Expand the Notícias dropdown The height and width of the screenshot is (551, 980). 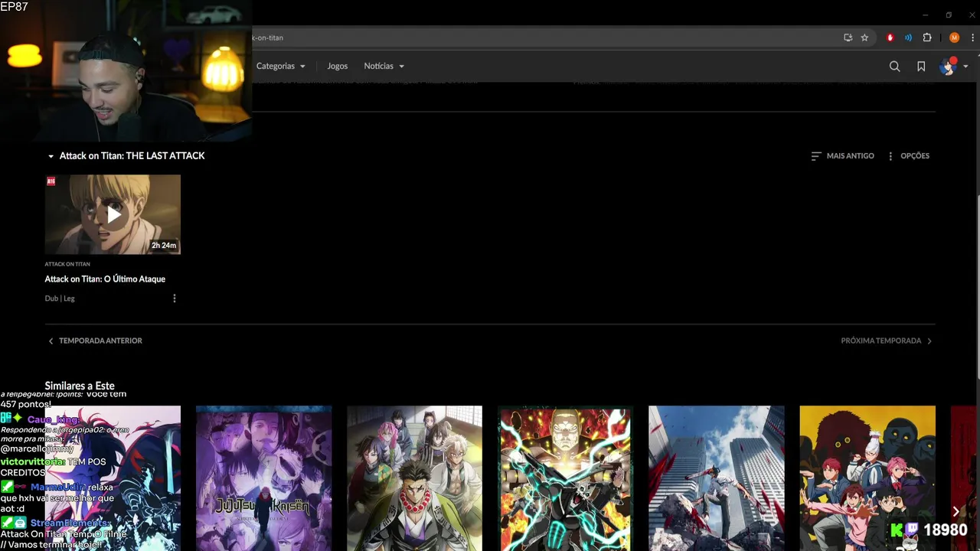(x=384, y=67)
